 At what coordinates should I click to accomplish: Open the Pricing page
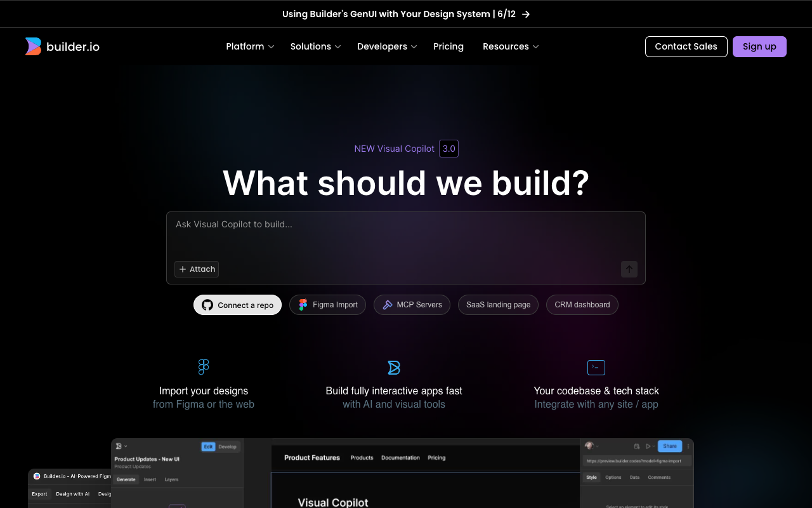tap(449, 46)
